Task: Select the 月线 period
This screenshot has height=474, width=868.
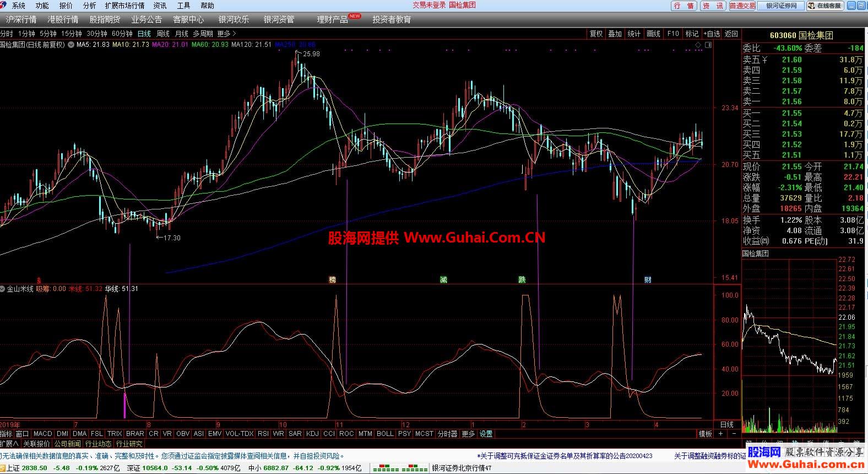Action: [x=182, y=34]
